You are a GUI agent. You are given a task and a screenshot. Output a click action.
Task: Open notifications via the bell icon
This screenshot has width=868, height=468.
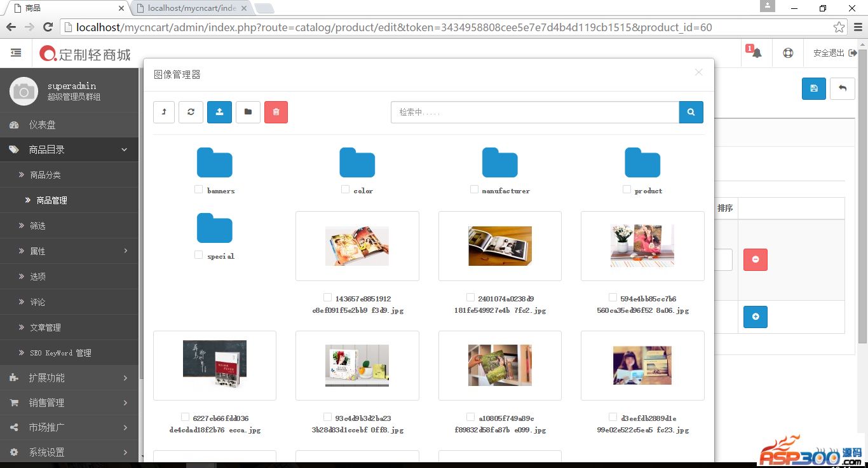756,53
